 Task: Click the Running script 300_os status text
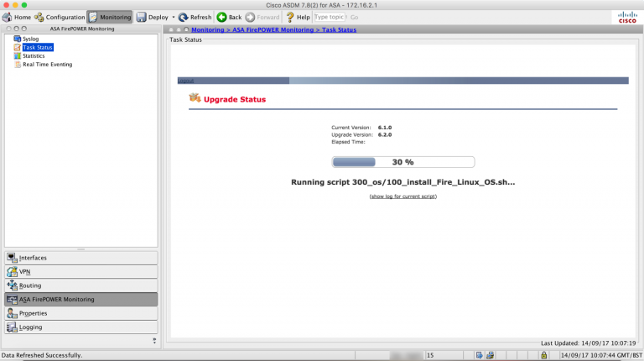pos(402,182)
